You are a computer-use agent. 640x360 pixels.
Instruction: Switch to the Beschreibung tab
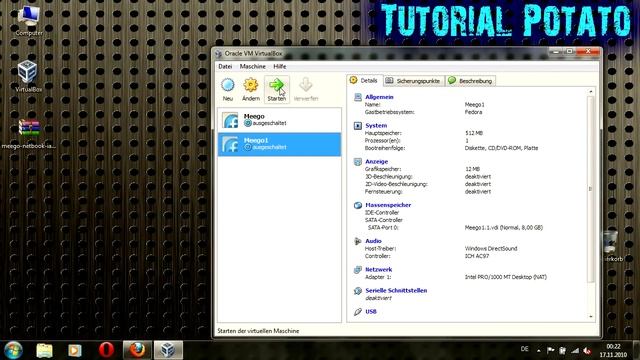(470, 81)
